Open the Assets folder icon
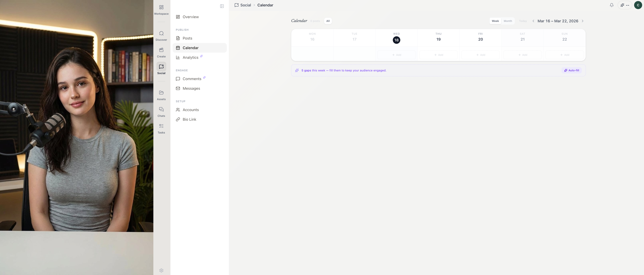The height and width of the screenshot is (275, 644). tap(161, 93)
